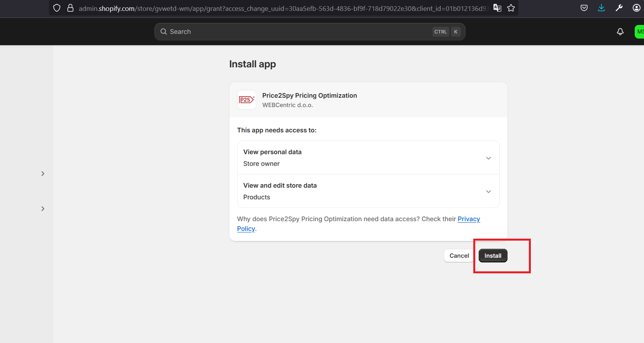This screenshot has height=343, width=644.
Task: Click the WEBCentric d.o.o. developer name
Action: coord(287,105)
